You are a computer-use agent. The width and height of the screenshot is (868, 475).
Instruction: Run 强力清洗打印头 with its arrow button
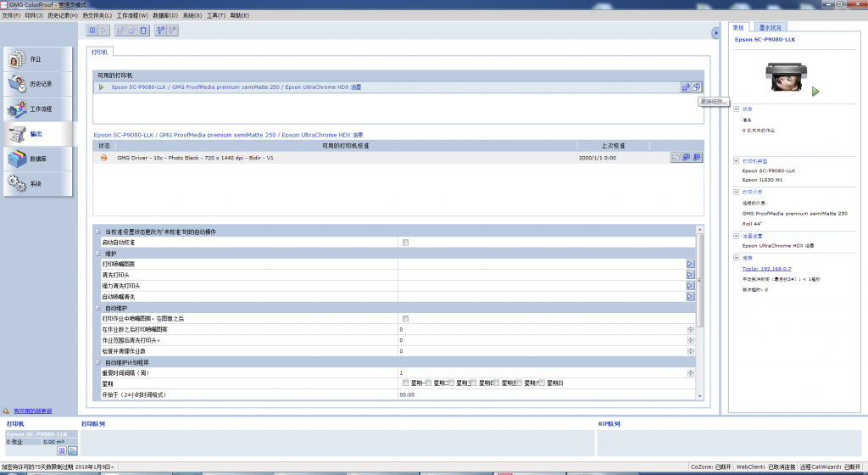click(x=690, y=286)
